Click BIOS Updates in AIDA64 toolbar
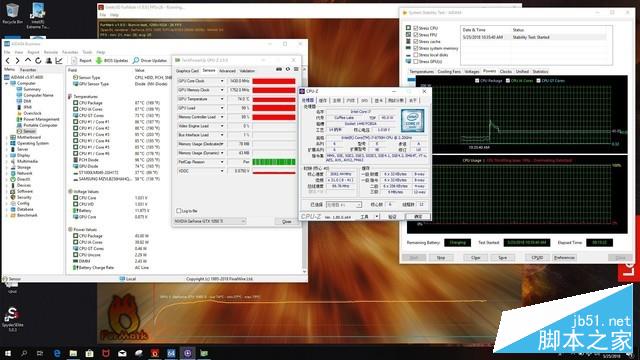 tap(112, 60)
